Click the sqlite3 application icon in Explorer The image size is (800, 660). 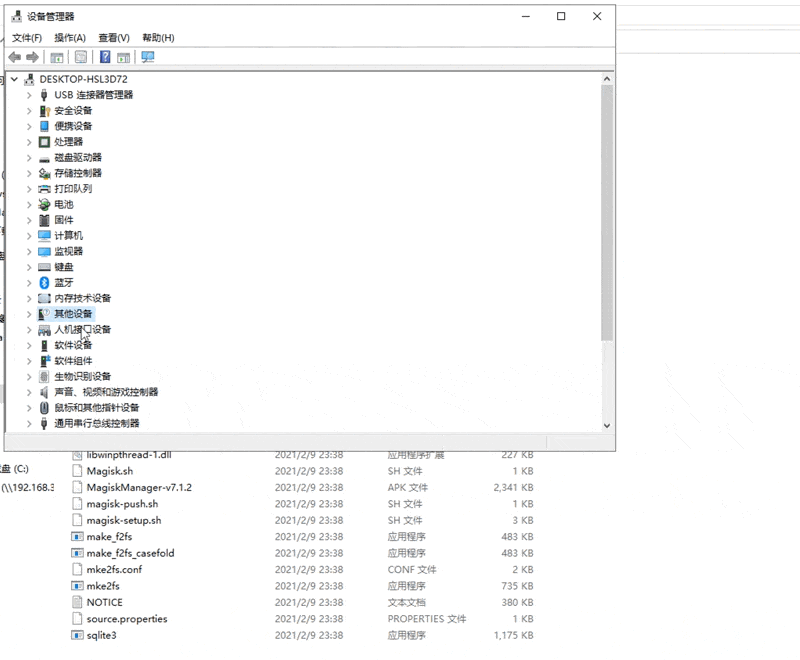coord(77,636)
